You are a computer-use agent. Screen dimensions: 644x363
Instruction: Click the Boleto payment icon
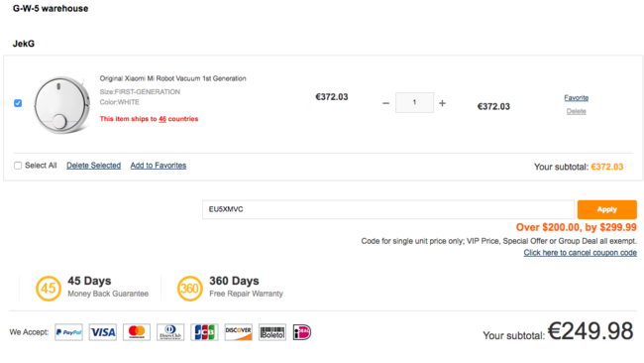click(272, 332)
